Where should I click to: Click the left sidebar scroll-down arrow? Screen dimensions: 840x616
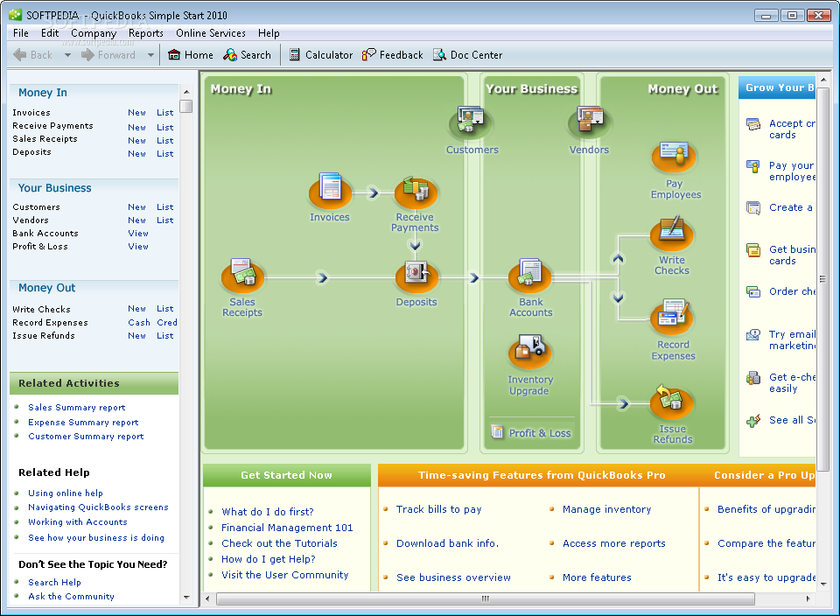[185, 598]
